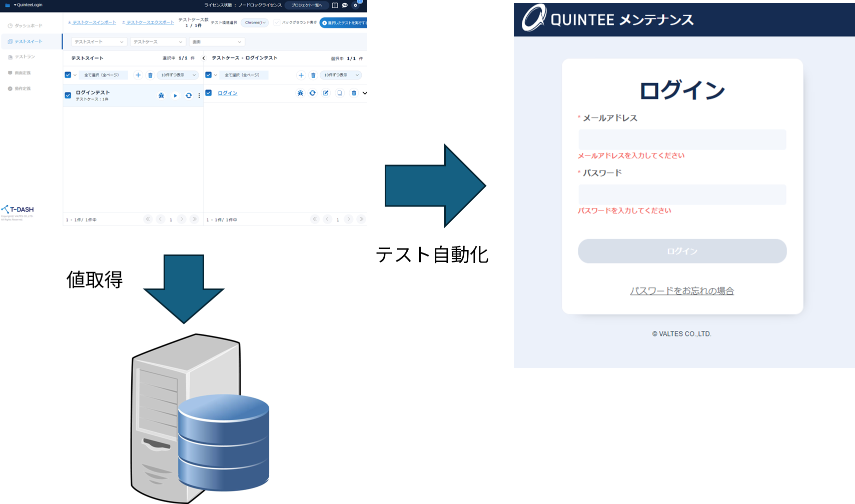Open the ログイン test case link
The height and width of the screenshot is (504, 855).
[228, 93]
